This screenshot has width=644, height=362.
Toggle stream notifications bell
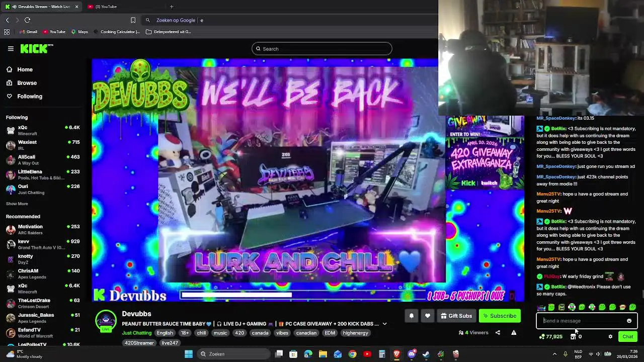411,316
